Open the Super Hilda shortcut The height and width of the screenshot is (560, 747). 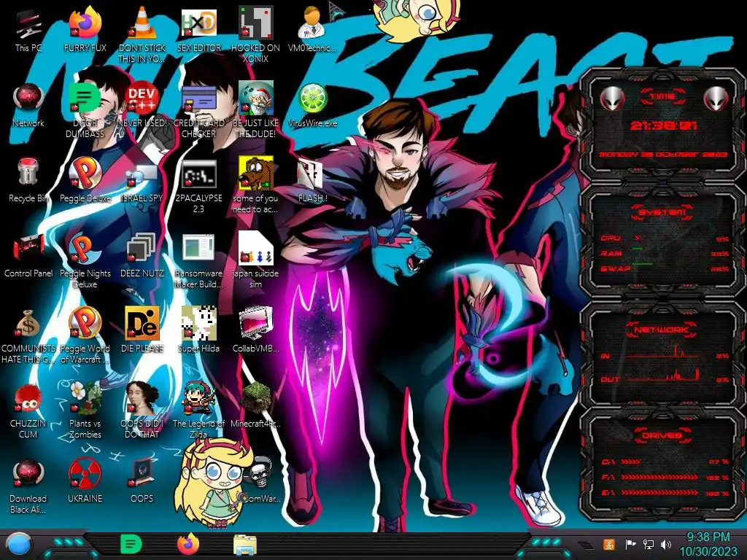198,323
